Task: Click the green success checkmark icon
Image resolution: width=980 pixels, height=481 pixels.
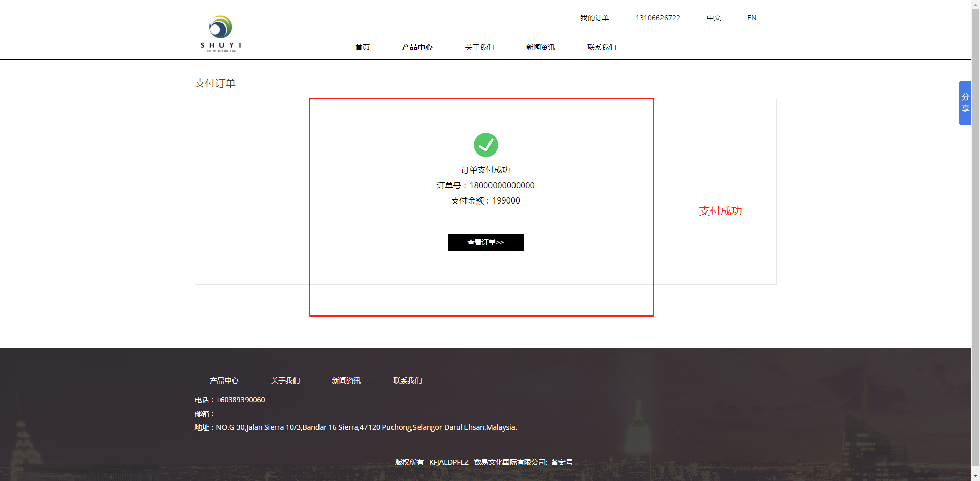Action: tap(485, 144)
